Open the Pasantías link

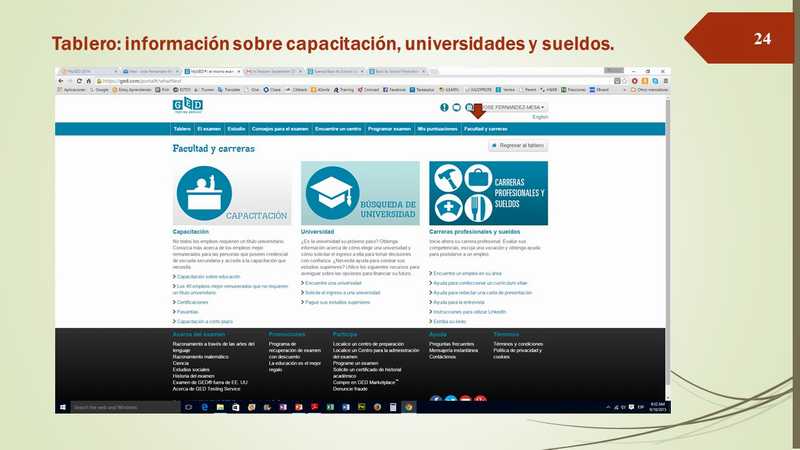(x=187, y=312)
